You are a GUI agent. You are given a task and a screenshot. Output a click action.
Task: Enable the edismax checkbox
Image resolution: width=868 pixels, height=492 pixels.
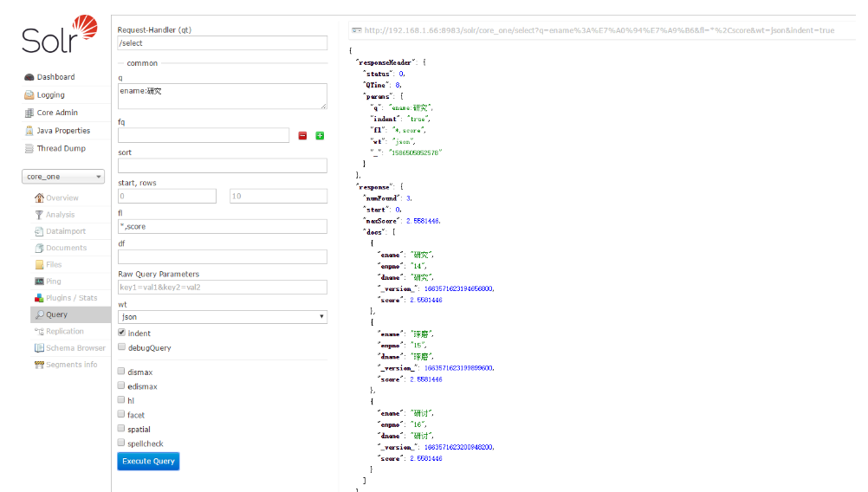click(x=121, y=385)
